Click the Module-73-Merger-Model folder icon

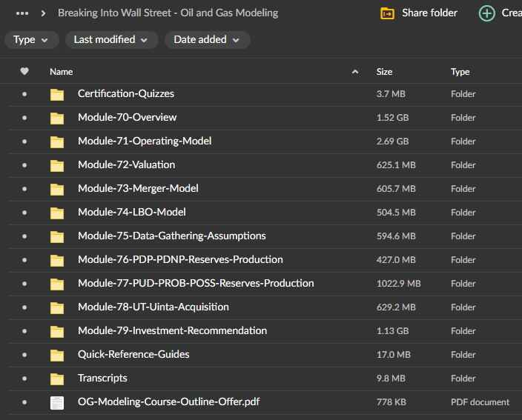tap(57, 189)
